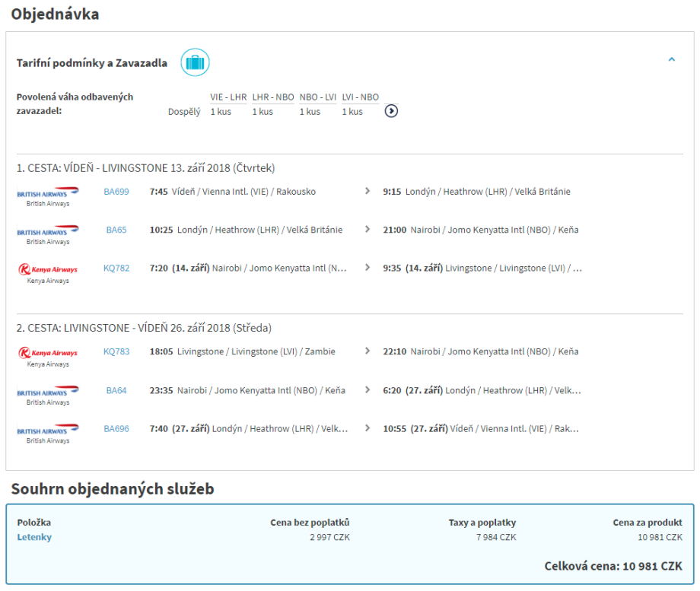Open flight KQ783 details link
Screen dimensions: 700x591
(116, 352)
